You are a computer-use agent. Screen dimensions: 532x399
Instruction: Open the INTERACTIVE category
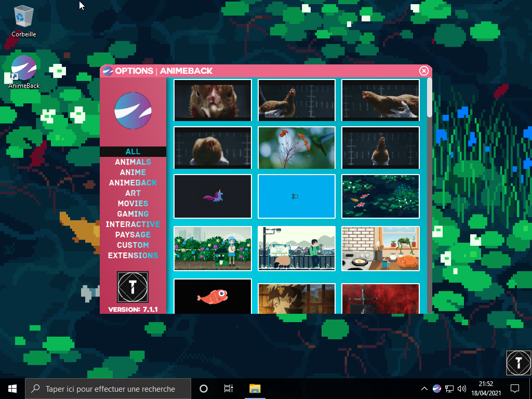133,224
